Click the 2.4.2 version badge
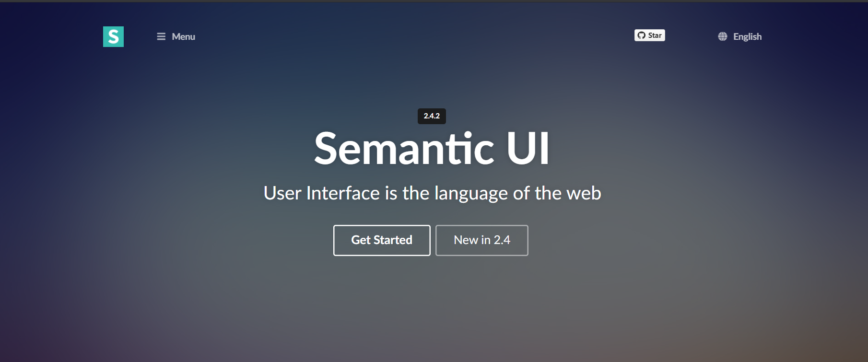Screen dimensions: 868x362 [x=432, y=116]
